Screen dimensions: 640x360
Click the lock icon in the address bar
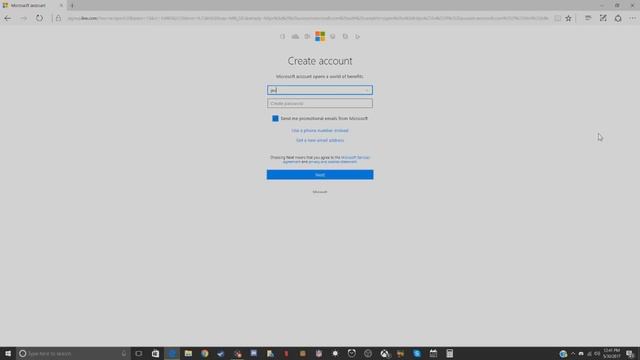[x=58, y=18]
